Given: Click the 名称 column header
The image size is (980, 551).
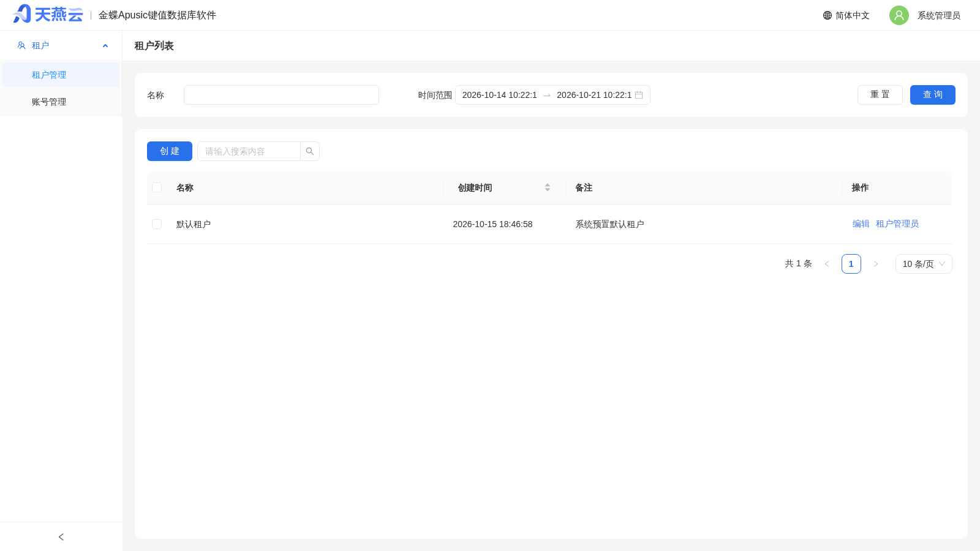Looking at the screenshot, I should (185, 187).
